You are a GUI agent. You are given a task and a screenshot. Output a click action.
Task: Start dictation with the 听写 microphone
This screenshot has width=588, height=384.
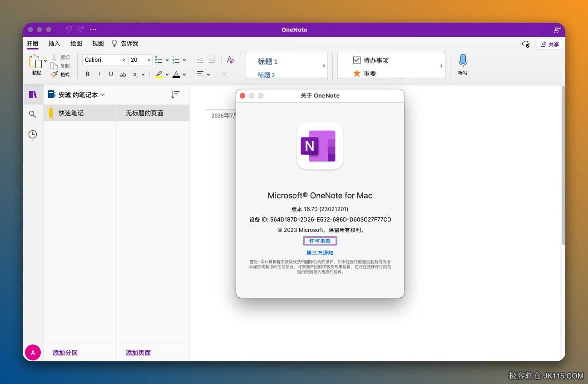pyautogui.click(x=463, y=64)
